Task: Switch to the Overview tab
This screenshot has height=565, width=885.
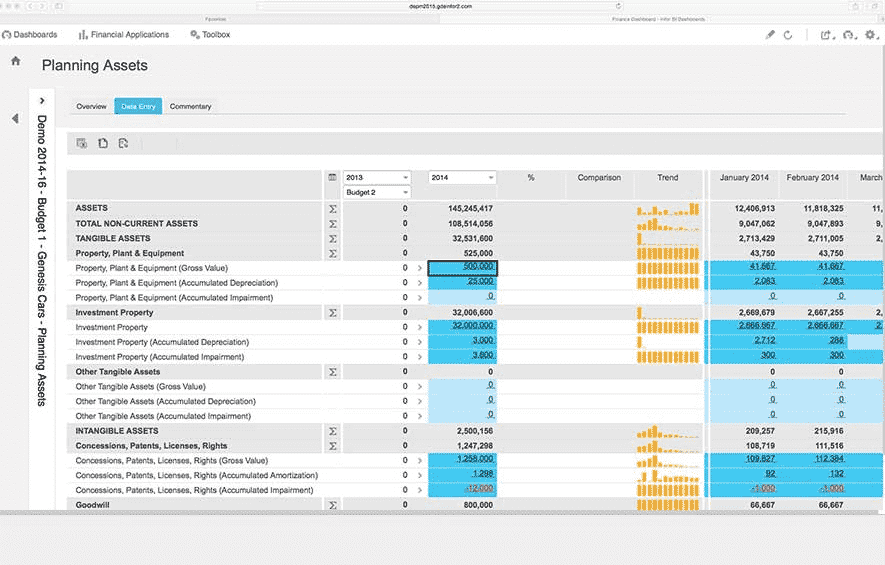Action: coord(91,106)
